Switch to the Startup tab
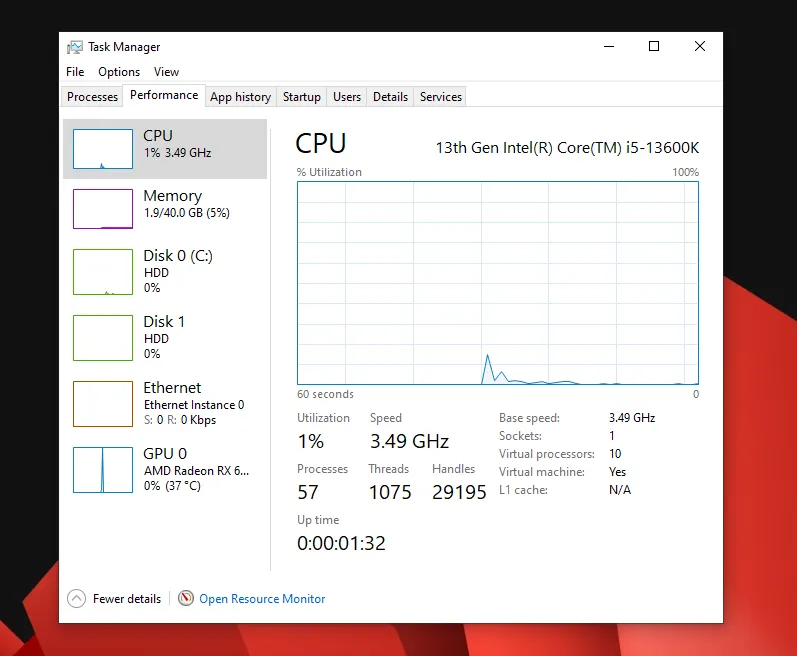The width and height of the screenshot is (797, 656). (301, 97)
